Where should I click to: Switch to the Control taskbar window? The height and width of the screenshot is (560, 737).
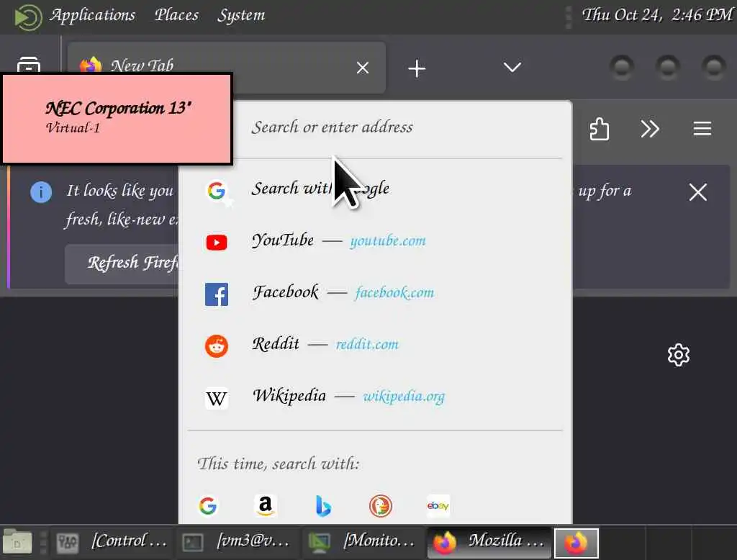click(x=113, y=542)
